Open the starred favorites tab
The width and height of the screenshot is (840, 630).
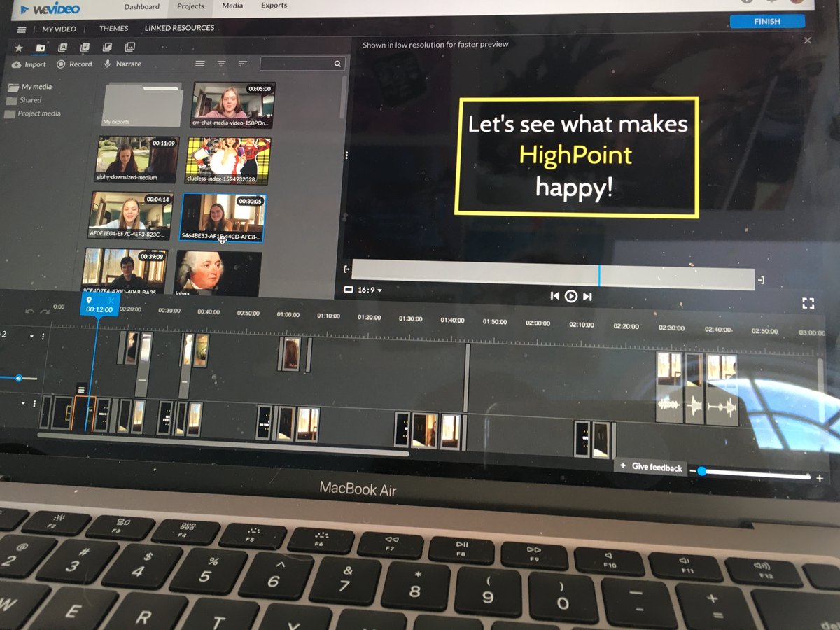[19, 48]
